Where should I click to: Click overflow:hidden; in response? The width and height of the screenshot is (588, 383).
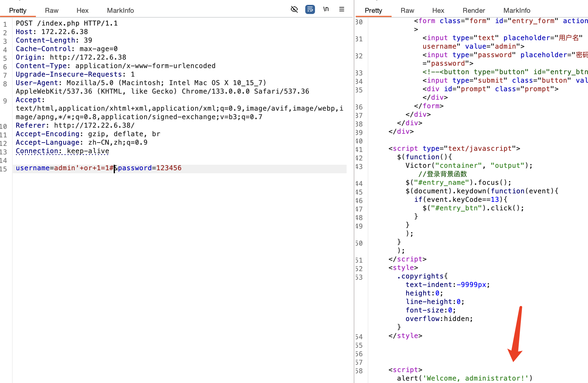point(439,319)
